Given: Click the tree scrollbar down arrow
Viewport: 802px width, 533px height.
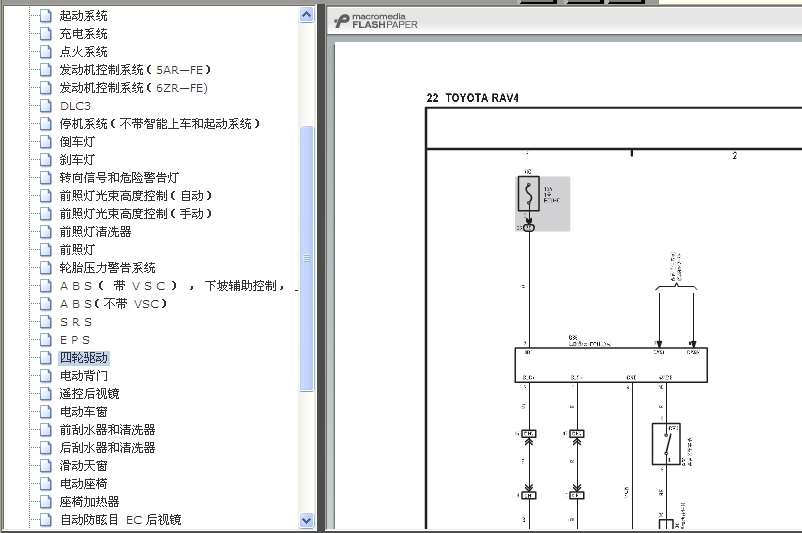Looking at the screenshot, I should coord(306,520).
